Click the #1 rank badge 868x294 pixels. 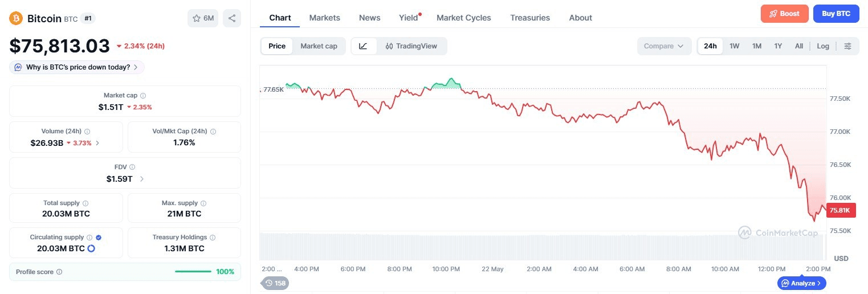pos(88,18)
